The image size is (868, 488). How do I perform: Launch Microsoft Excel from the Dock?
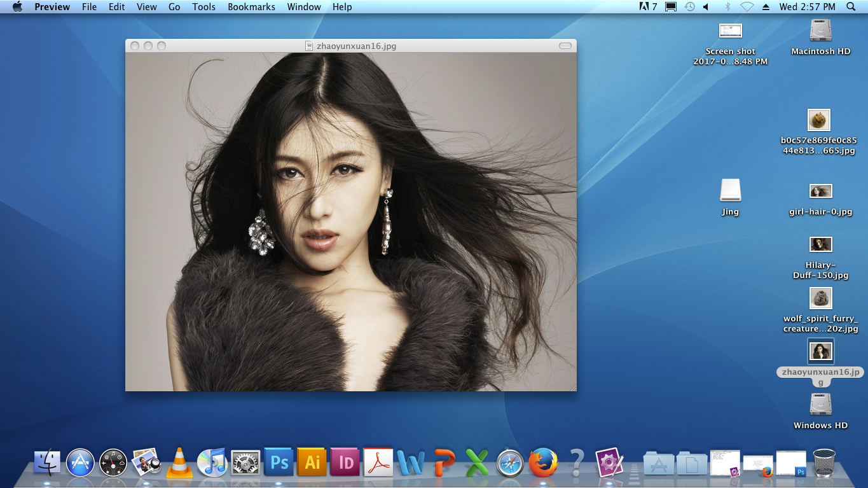click(477, 463)
